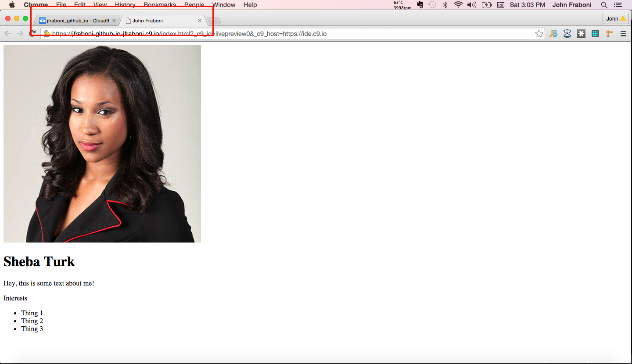
Task: Click the Sheba Turk heading
Action: [39, 262]
